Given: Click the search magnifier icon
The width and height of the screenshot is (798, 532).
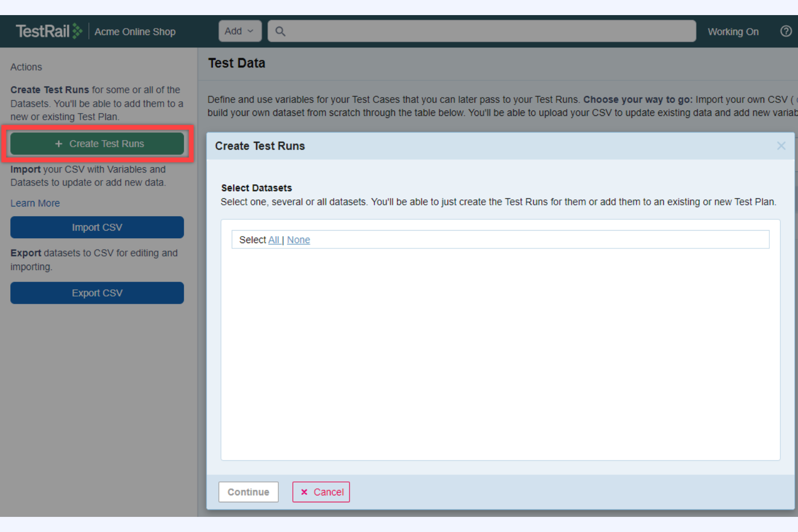Looking at the screenshot, I should (280, 31).
